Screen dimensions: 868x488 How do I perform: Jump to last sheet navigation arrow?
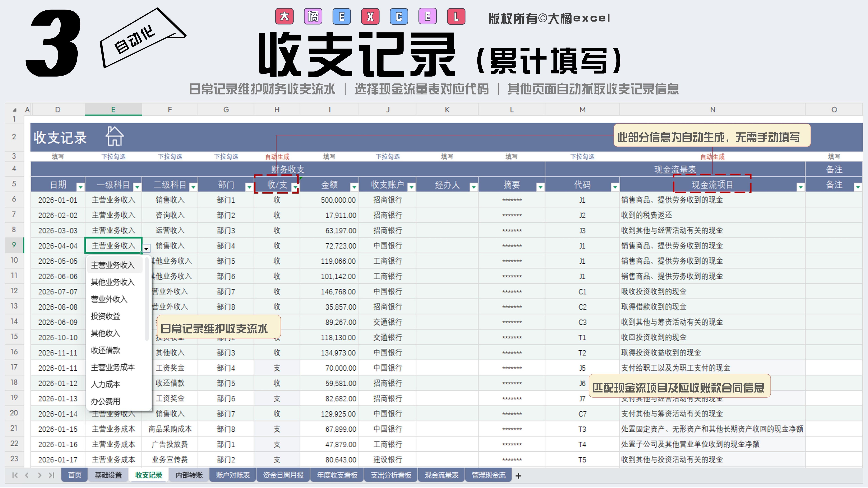click(51, 475)
